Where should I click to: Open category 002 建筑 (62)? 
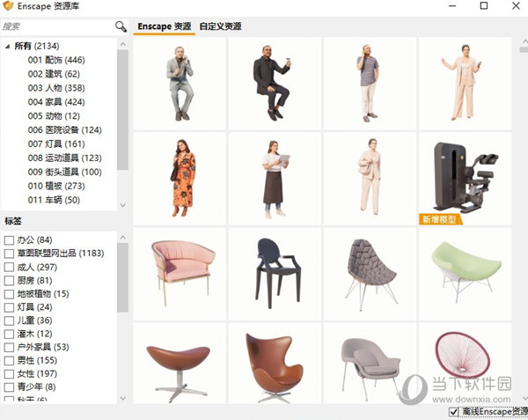54,74
